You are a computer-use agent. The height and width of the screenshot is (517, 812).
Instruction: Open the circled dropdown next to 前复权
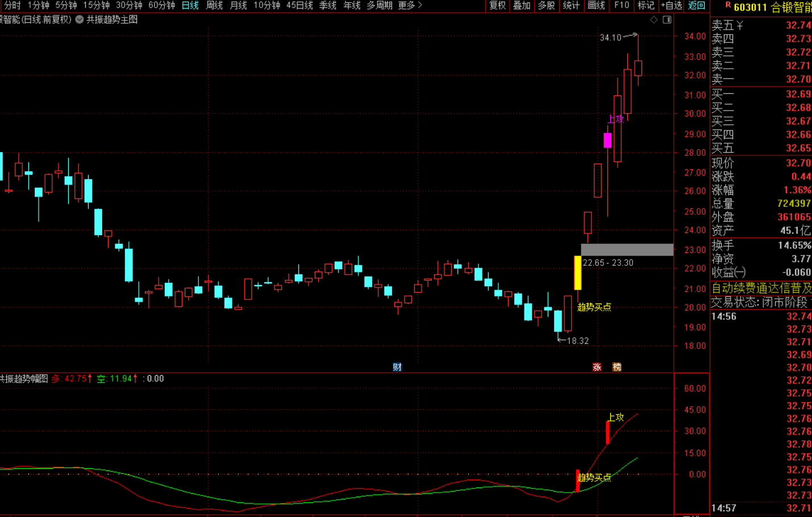pyautogui.click(x=80, y=19)
